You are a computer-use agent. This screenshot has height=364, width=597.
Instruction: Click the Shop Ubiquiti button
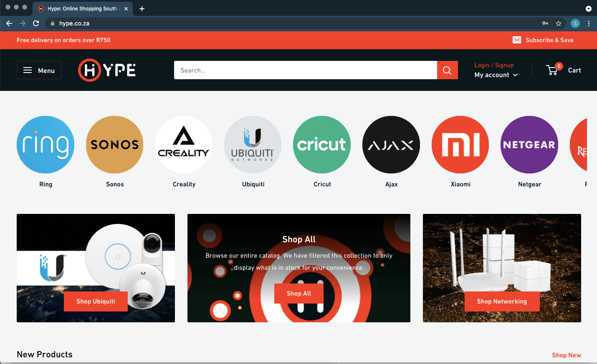[96, 301]
